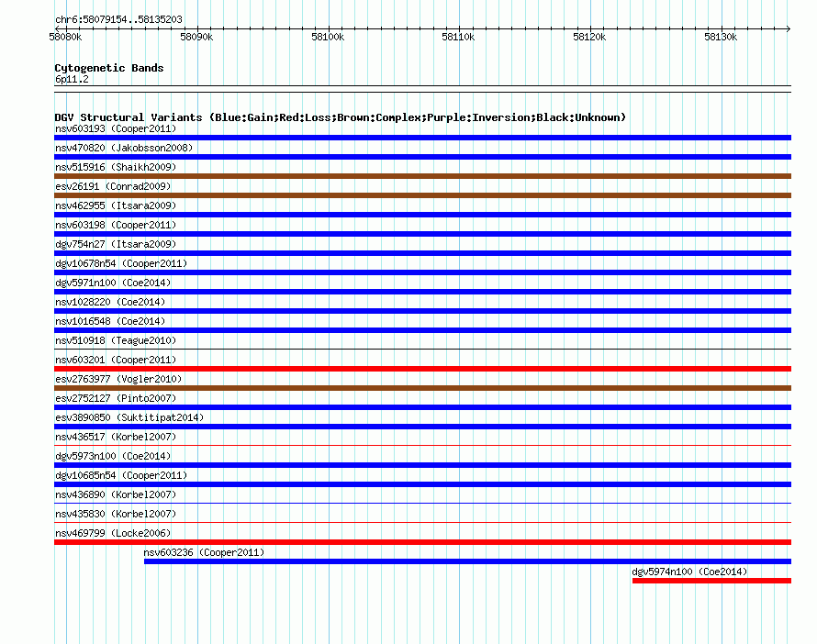Open esv3890850 (Suktitipat2014) label
Screen dimensions: 817x644
[x=129, y=417]
